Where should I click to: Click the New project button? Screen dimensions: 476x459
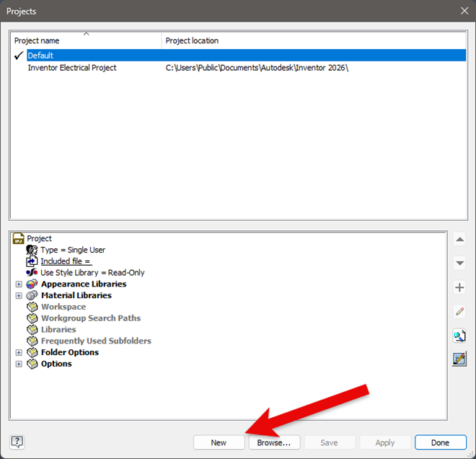tap(219, 442)
